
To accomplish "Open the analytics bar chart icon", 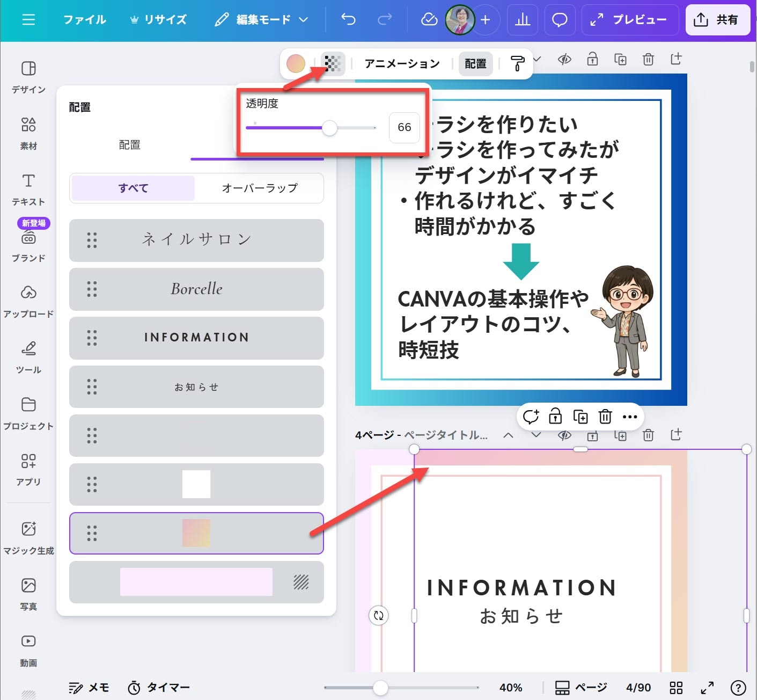I will tap(522, 20).
